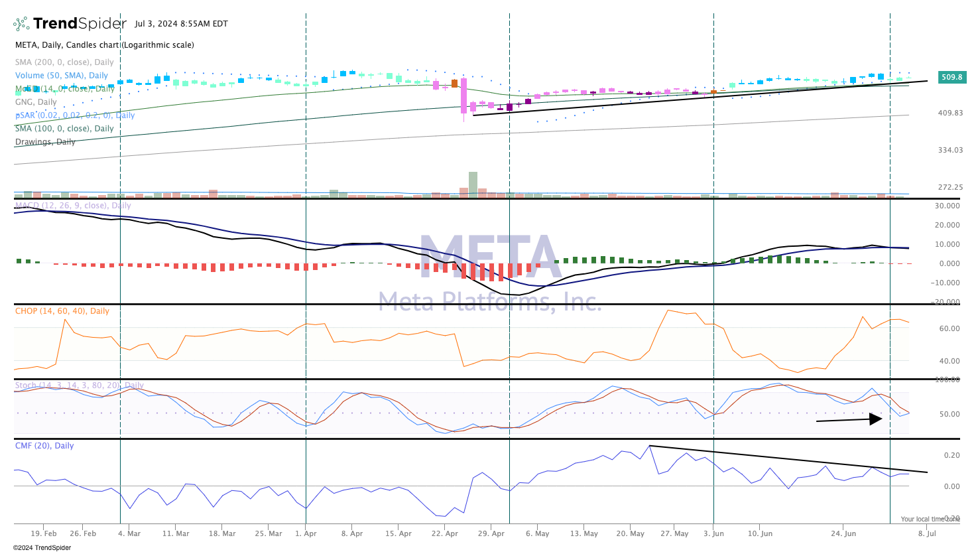Viewport: 980px width, 554px height.
Task: Click the '10. Jun' date label
Action: click(760, 533)
